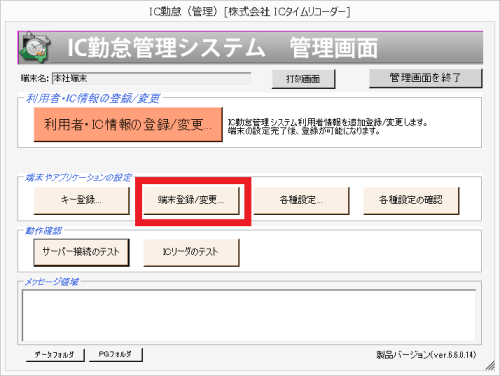This screenshot has width=500, height=376.
Task: Click the 動作確認 group label
Action: (x=44, y=231)
